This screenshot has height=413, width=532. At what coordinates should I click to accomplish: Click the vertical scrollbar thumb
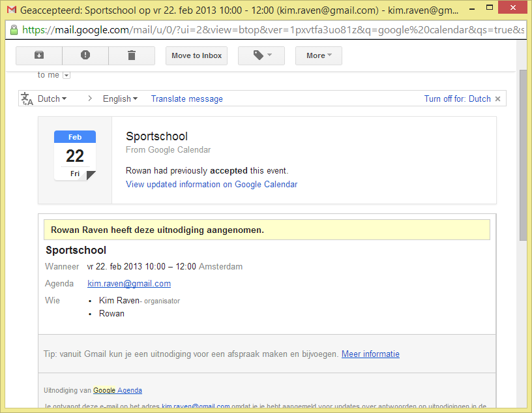(x=523, y=155)
